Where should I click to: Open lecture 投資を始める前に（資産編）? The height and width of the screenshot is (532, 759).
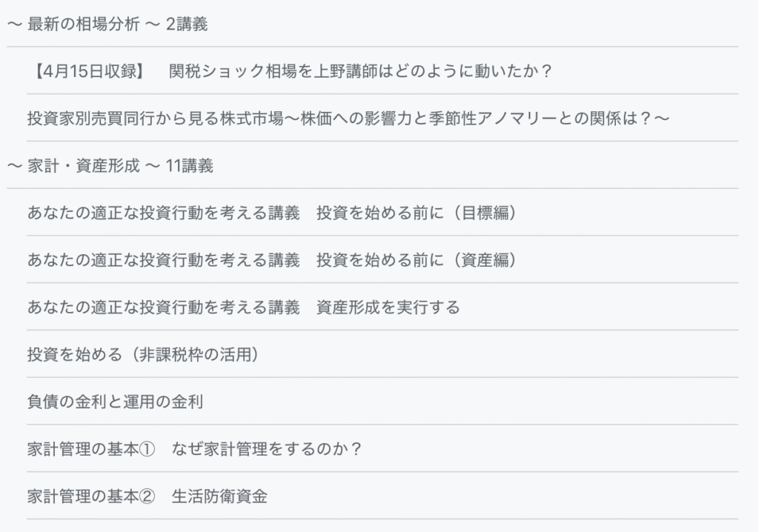pyautogui.click(x=382, y=260)
